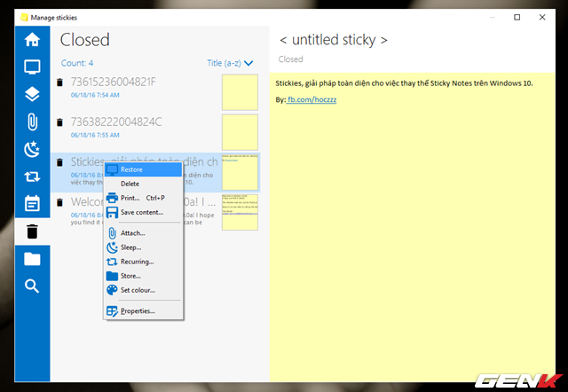
Task: Choose Restore from the context menu
Action: click(144, 169)
